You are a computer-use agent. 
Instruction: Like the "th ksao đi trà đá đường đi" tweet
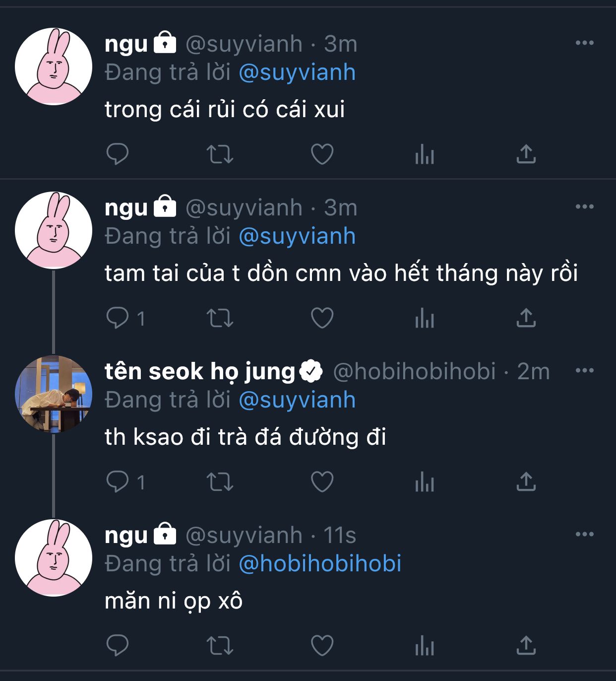point(322,482)
